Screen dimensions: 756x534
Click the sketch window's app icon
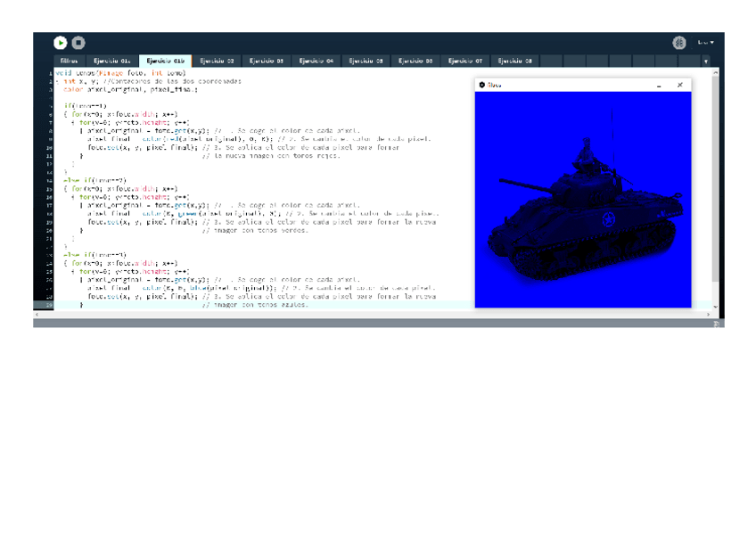point(482,85)
